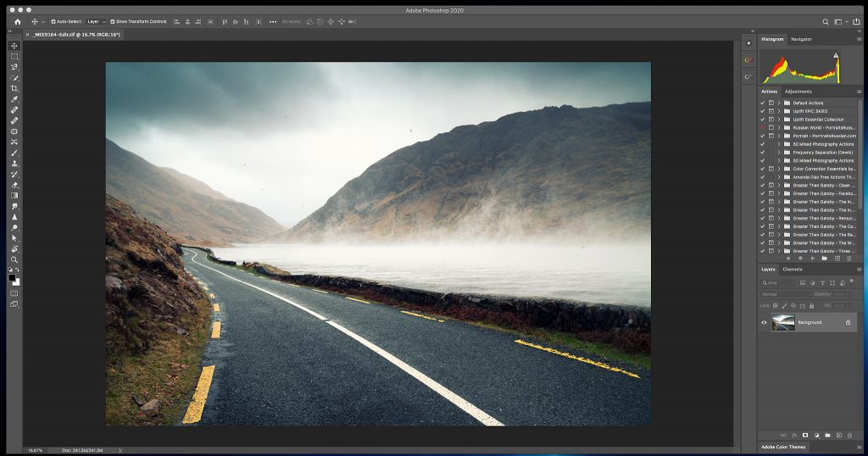This screenshot has height=456, width=868.
Task: Select the Eraser tool
Action: 14,185
